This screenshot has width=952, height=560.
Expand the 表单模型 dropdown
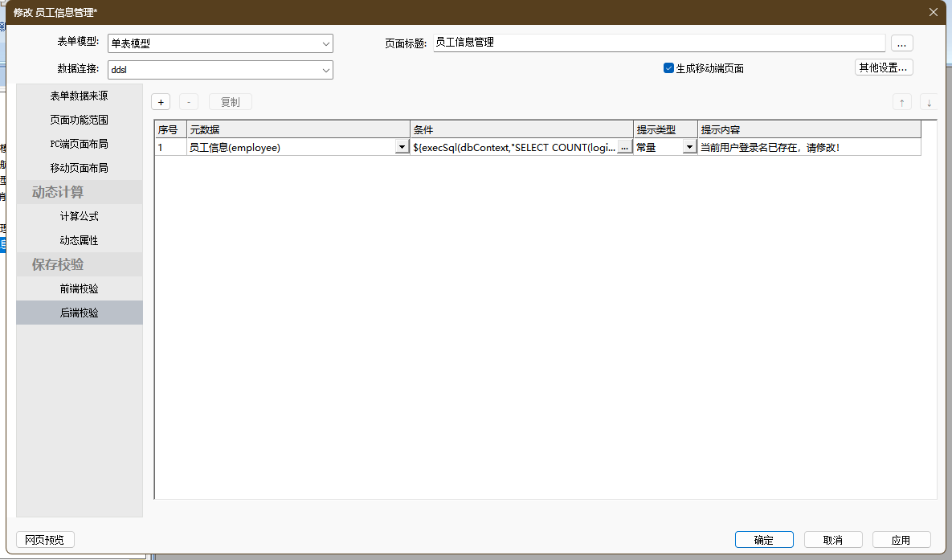326,43
